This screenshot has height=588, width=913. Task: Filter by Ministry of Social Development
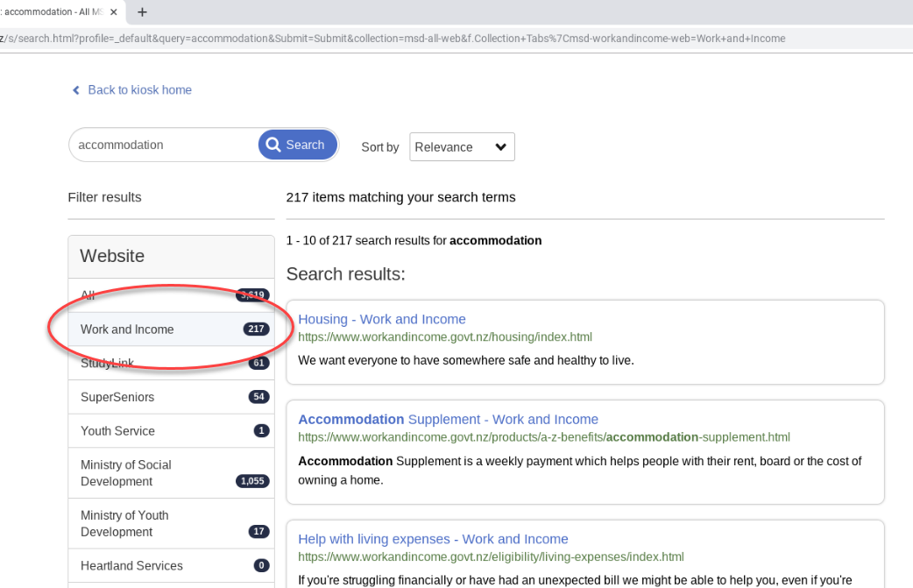[171, 472]
